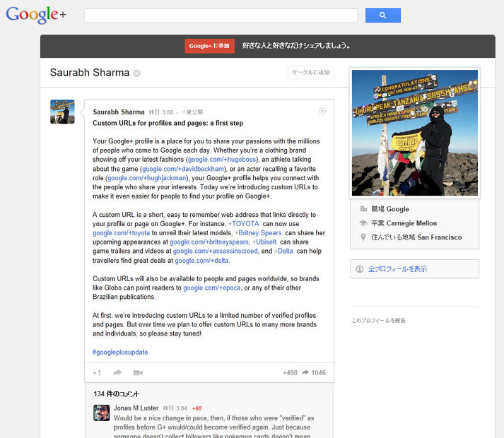Click the このプロフィールを報告 report link

click(x=379, y=321)
